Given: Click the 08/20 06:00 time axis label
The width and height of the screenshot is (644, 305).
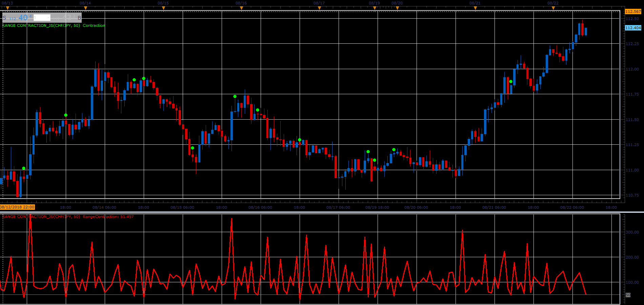Looking at the screenshot, I should [x=416, y=207].
